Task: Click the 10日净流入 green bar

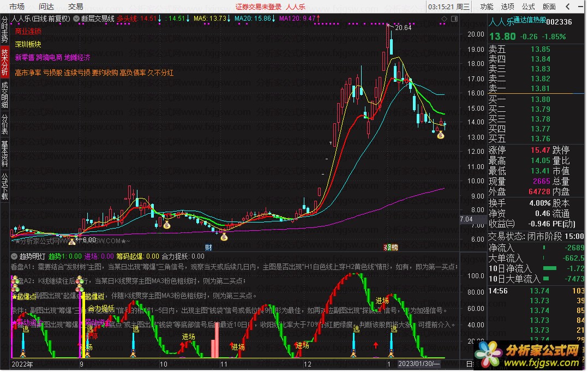Action: pyautogui.click(x=550, y=268)
